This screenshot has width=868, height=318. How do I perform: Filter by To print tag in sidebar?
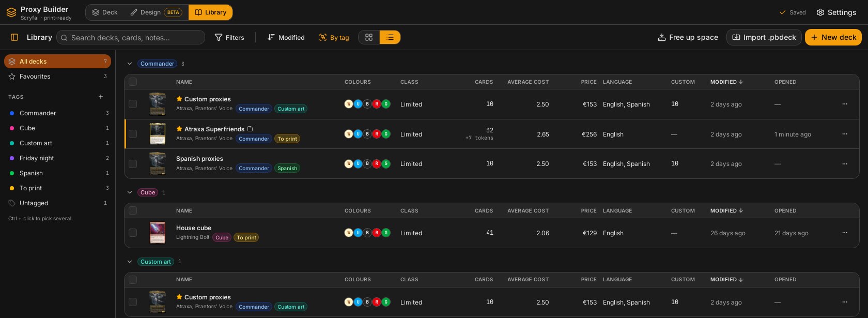57,188
